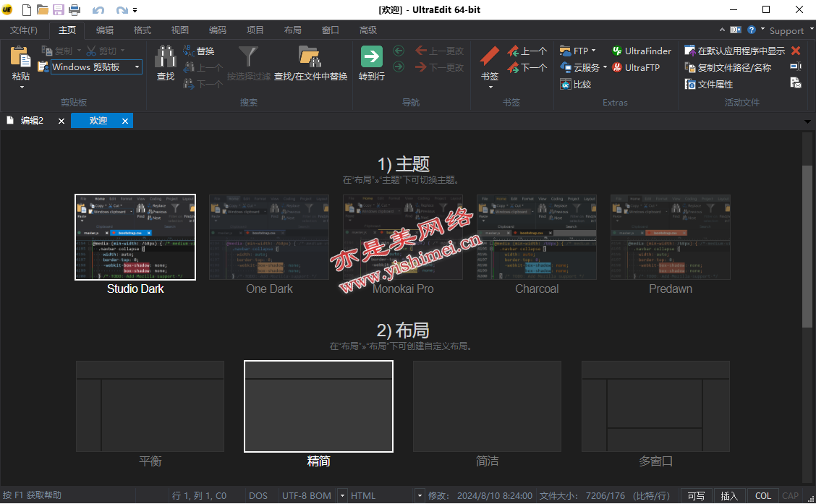Collapse the ribbon with the up chevron
816x504 pixels.
pyautogui.click(x=722, y=30)
